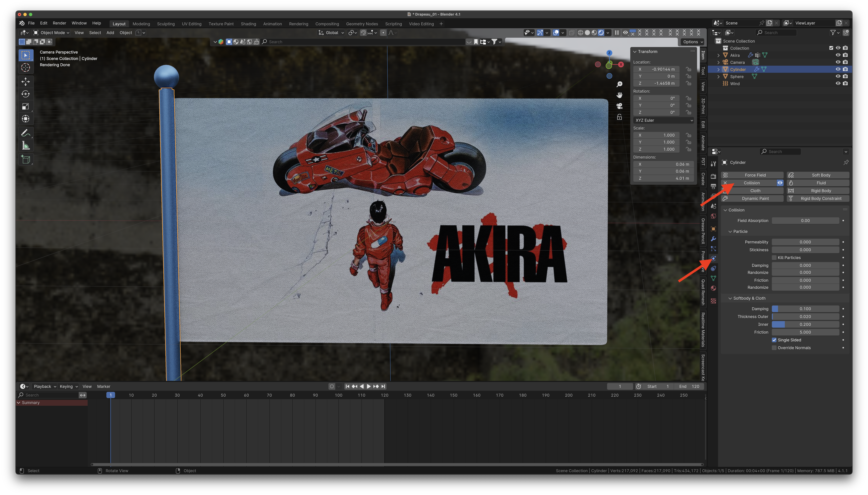Lock the Location X transform
Screen dimensions: 868x495
688,69
